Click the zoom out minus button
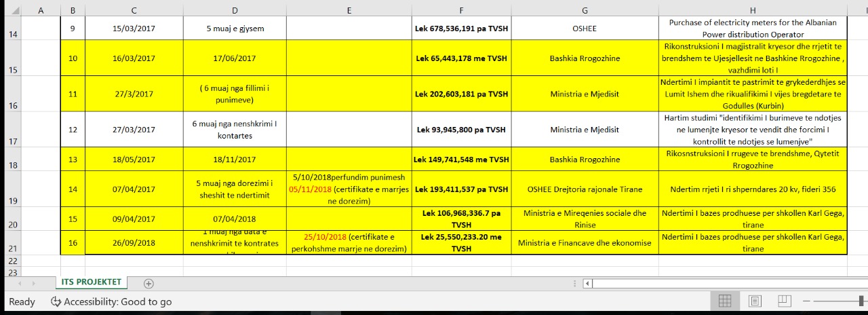The height and width of the screenshot is (315, 868). (x=806, y=301)
